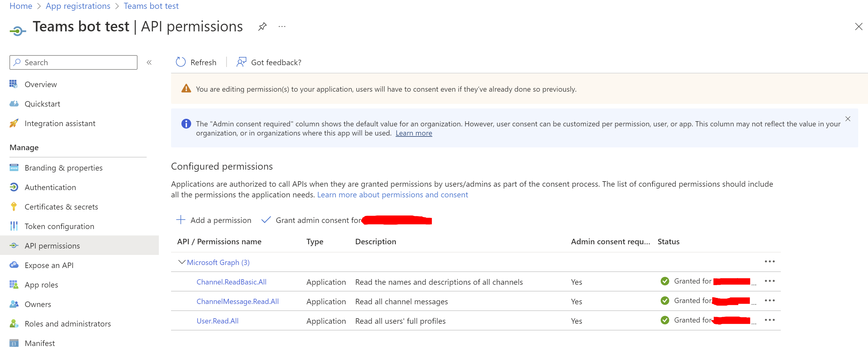
Task: Open the more options ellipsis beside title
Action: tap(282, 26)
